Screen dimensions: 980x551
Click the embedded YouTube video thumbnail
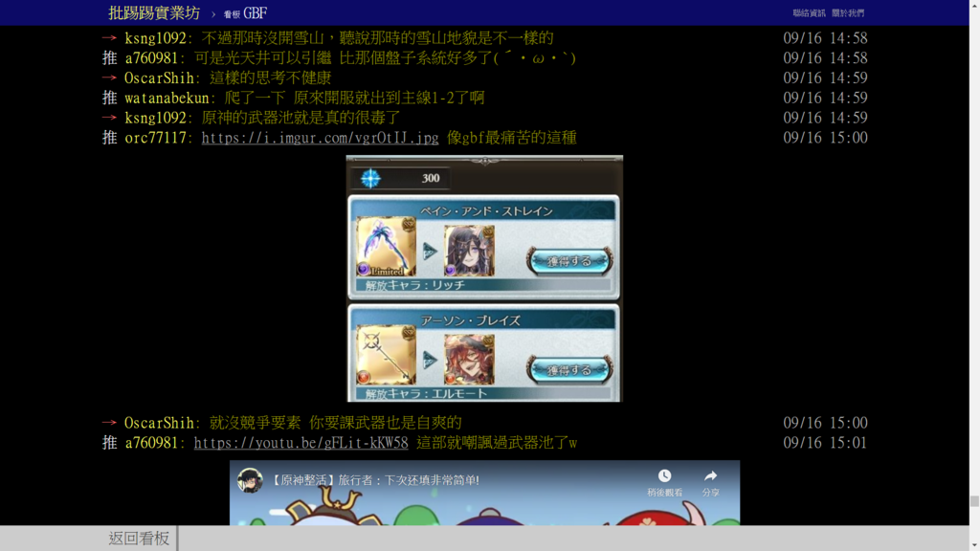(484, 494)
